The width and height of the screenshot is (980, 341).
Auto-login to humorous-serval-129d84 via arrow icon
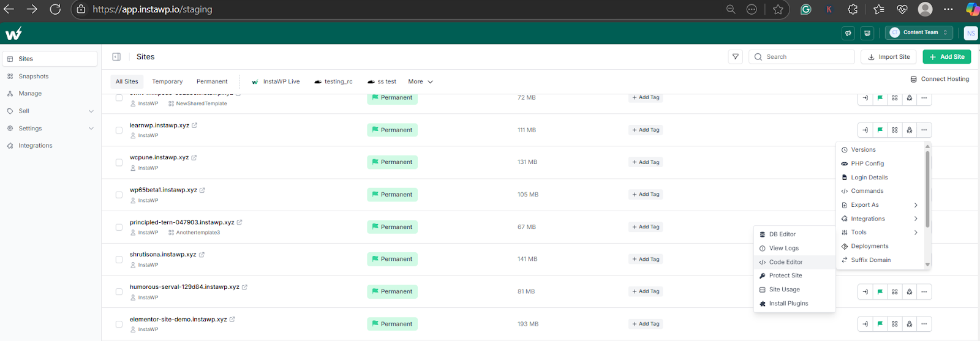tap(865, 291)
